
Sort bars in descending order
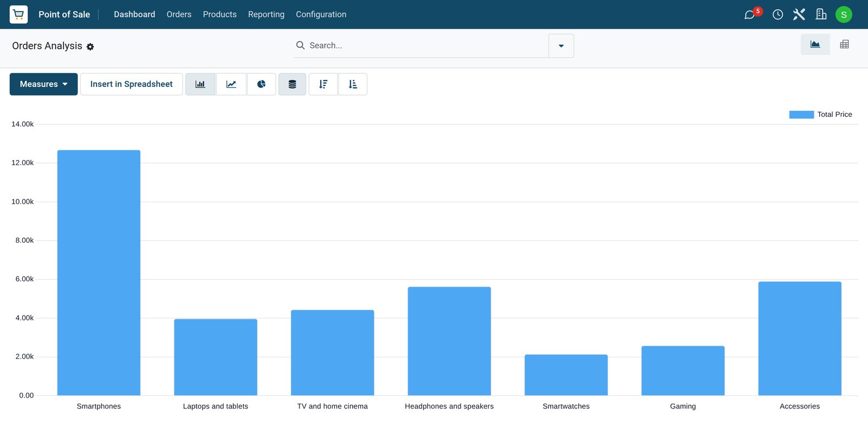click(323, 84)
